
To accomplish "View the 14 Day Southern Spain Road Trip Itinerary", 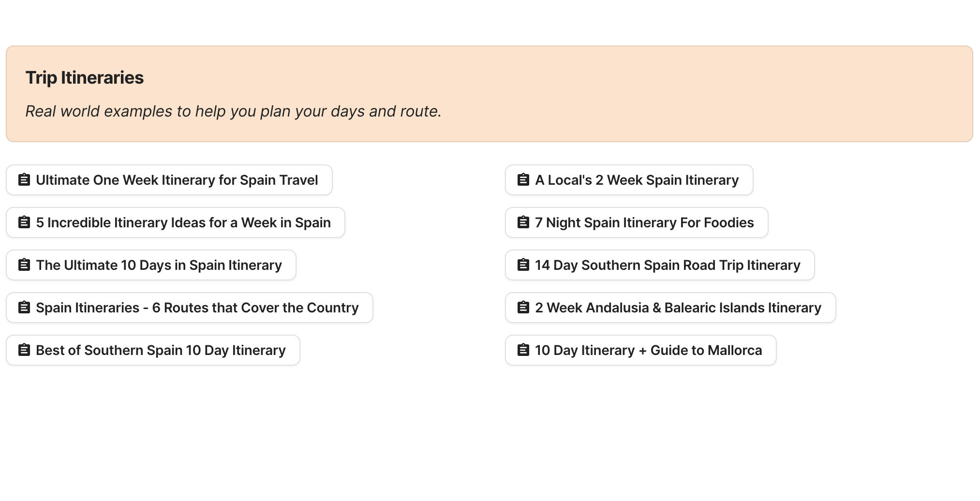I will point(660,265).
